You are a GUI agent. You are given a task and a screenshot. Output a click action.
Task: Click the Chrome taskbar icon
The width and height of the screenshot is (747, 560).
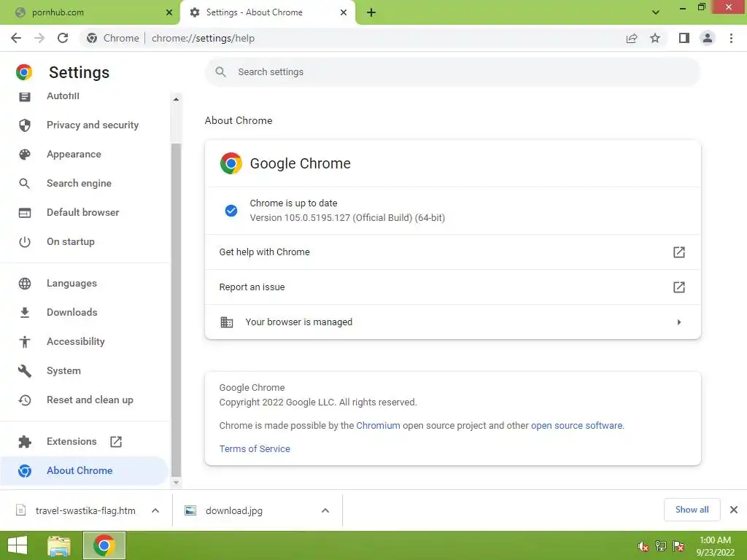point(104,545)
